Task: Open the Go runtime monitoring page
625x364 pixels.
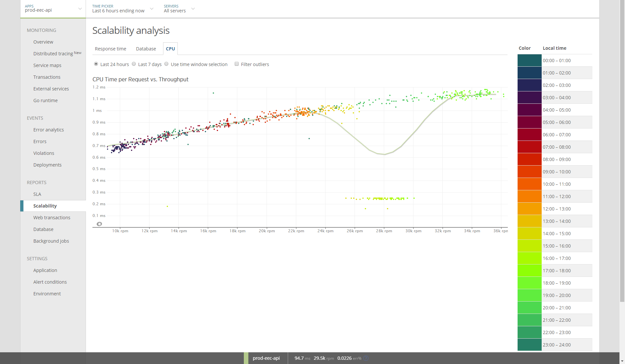Action: (x=45, y=101)
